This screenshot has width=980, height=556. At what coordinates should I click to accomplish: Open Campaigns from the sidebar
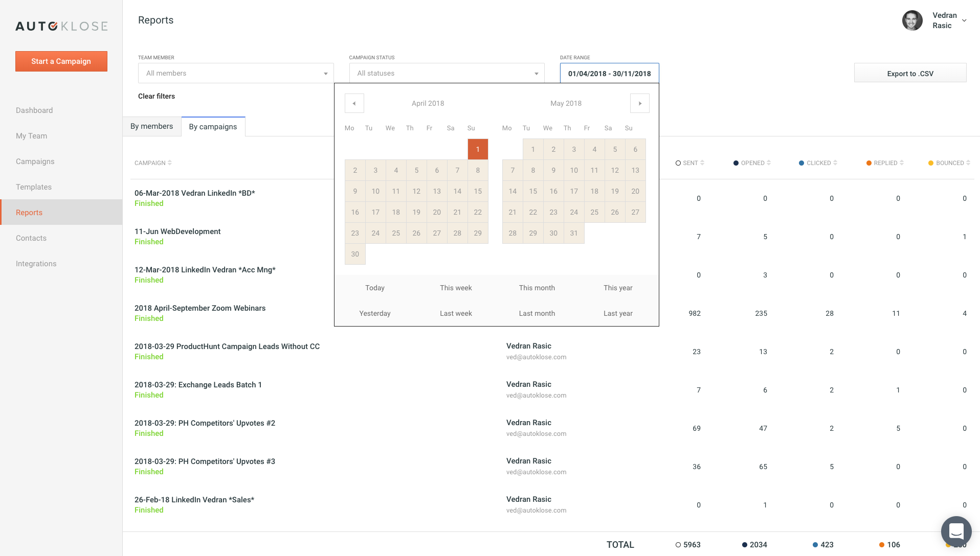coord(35,161)
